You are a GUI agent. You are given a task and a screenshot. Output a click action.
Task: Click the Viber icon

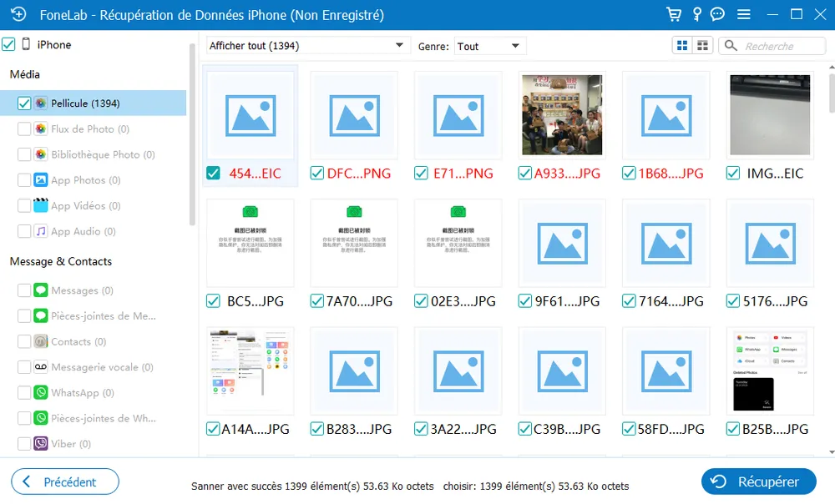(x=41, y=443)
